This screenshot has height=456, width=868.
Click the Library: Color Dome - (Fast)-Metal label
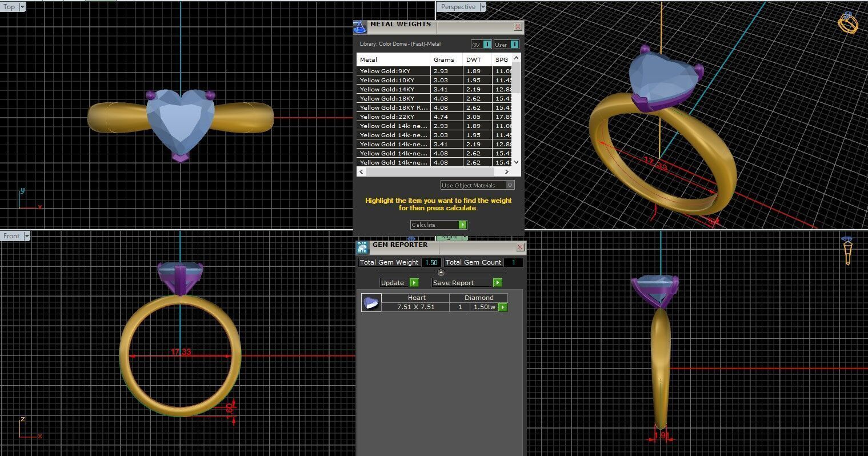click(400, 44)
